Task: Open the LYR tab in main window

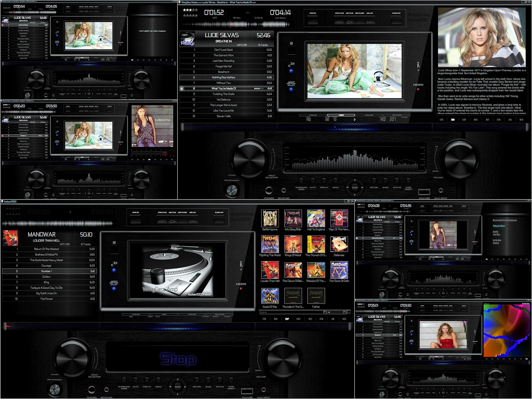Action: click(x=441, y=120)
